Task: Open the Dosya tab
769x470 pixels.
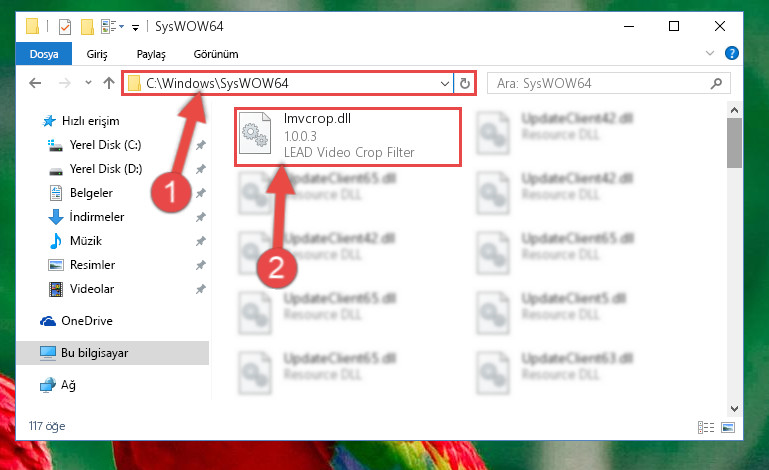Action: (44, 54)
